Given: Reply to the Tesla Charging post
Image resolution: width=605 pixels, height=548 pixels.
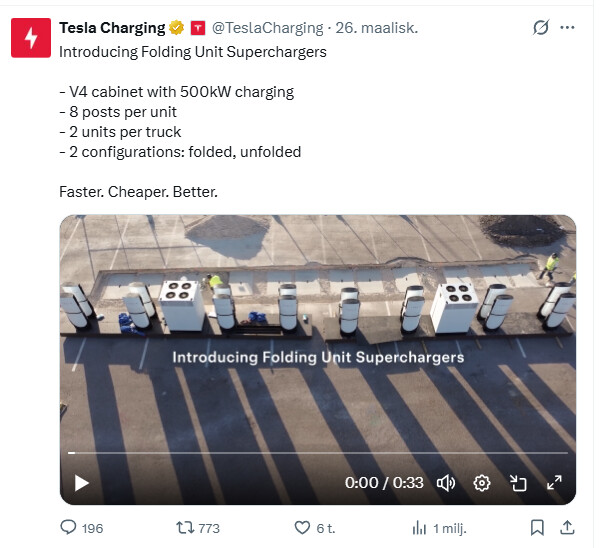Looking at the screenshot, I should tap(69, 527).
